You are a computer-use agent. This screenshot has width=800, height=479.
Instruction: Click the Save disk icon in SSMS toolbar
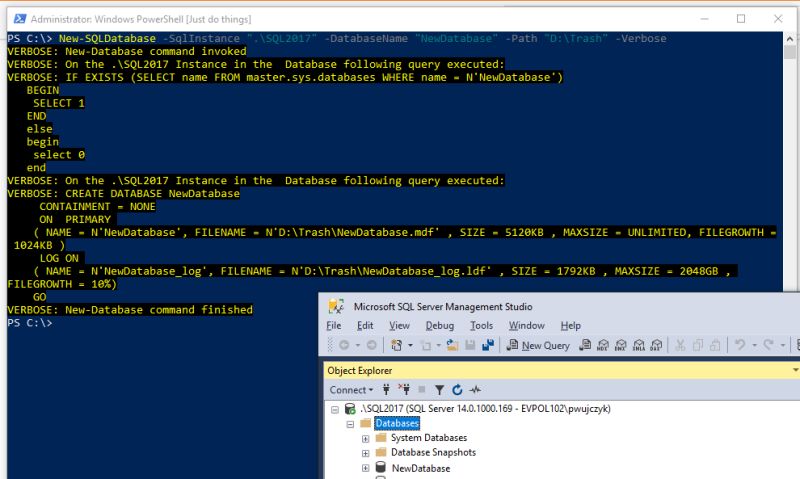click(x=470, y=345)
